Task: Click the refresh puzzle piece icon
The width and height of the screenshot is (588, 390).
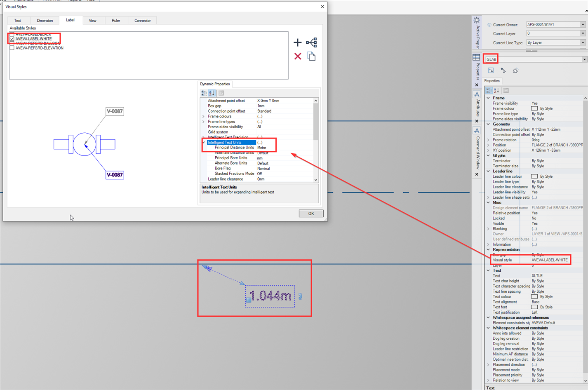Action: 516,71
